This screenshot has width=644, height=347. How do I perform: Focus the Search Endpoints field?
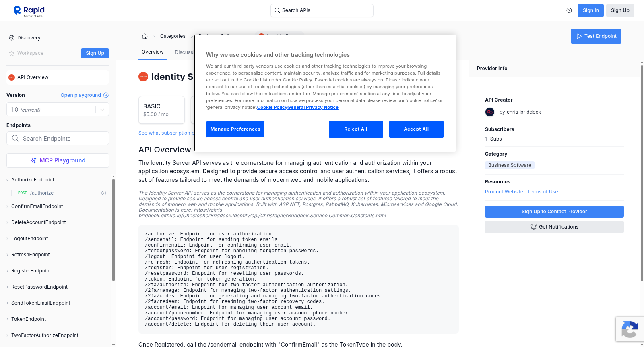pyautogui.click(x=58, y=138)
